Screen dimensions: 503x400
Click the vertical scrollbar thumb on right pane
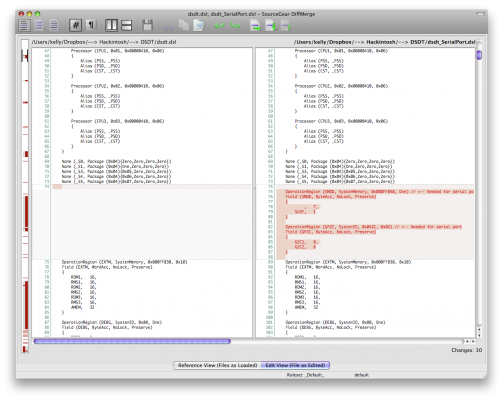pos(479,55)
